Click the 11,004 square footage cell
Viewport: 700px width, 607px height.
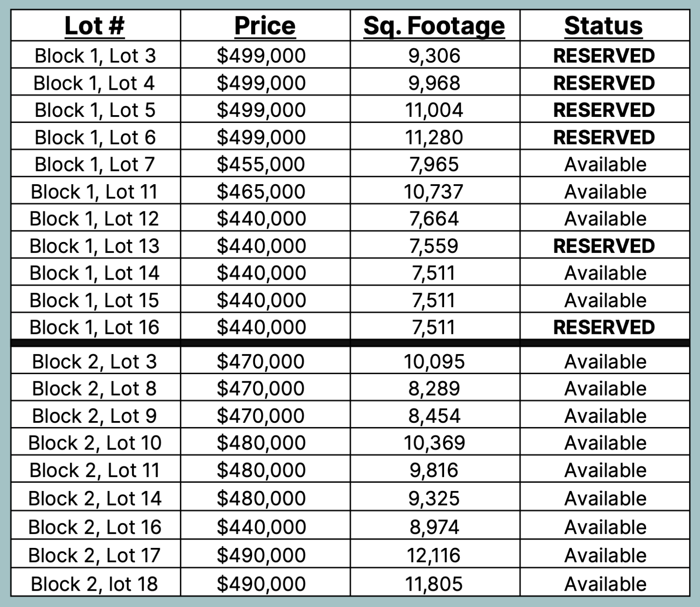point(434,110)
